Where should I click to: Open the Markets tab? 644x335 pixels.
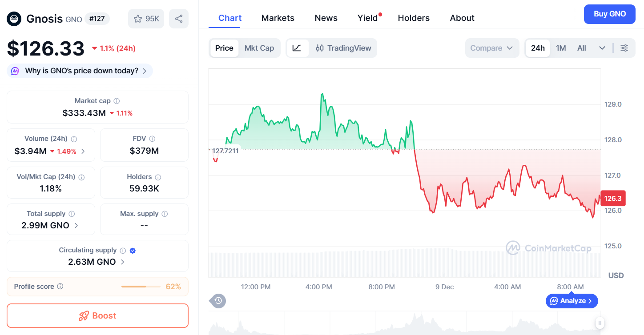pyautogui.click(x=278, y=18)
